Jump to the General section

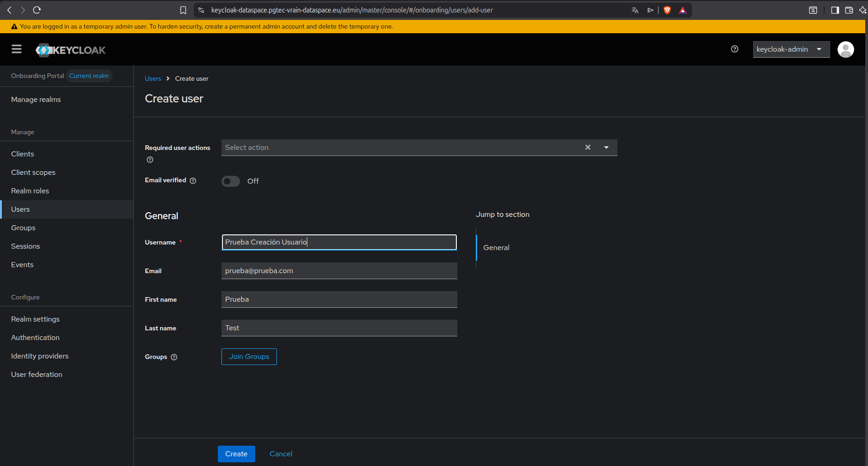click(x=496, y=248)
